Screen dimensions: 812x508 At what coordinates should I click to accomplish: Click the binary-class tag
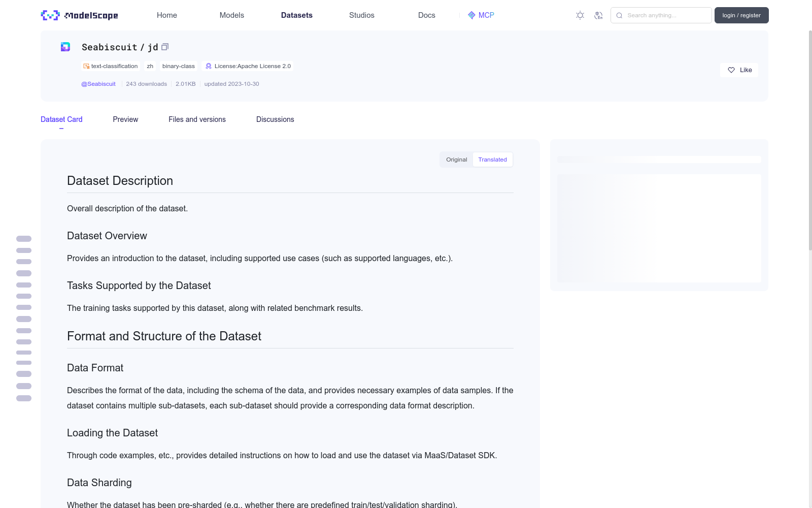179,66
